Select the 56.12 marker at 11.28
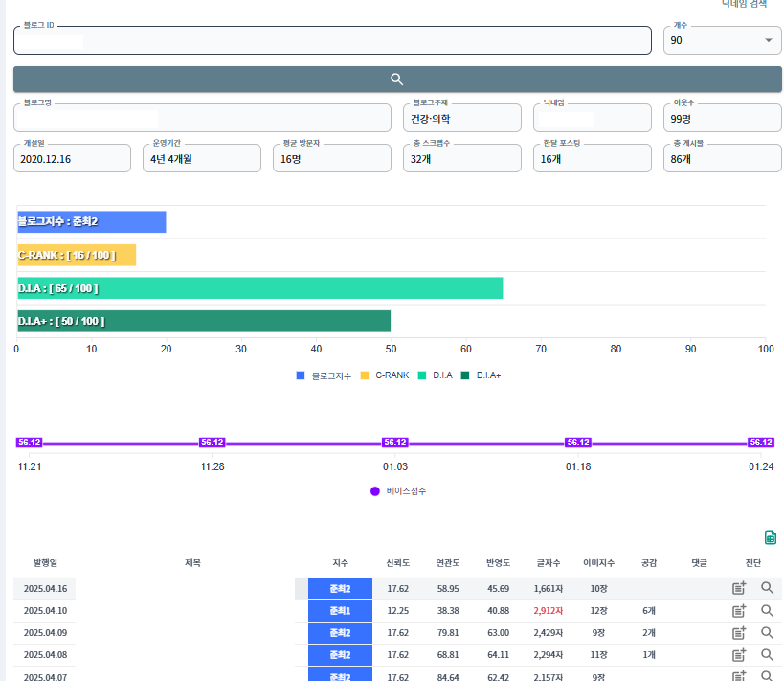 212,443
